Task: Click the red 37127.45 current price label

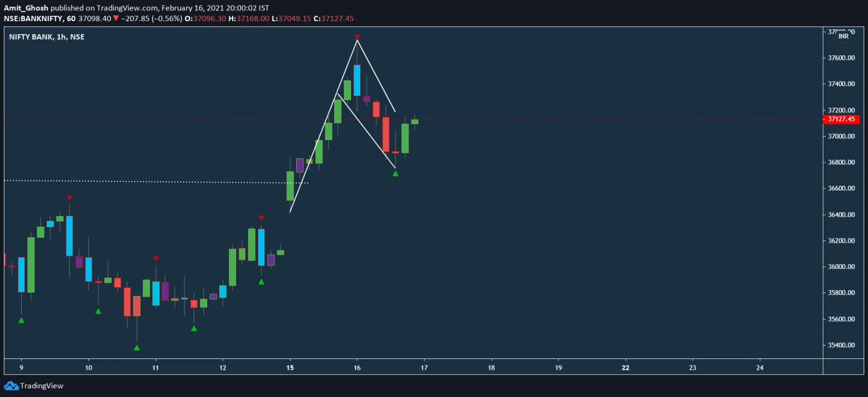Action: coord(841,119)
